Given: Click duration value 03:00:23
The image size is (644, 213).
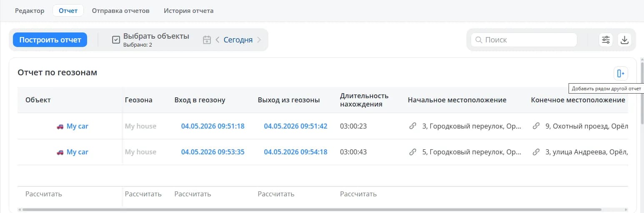Looking at the screenshot, I should (353, 126).
